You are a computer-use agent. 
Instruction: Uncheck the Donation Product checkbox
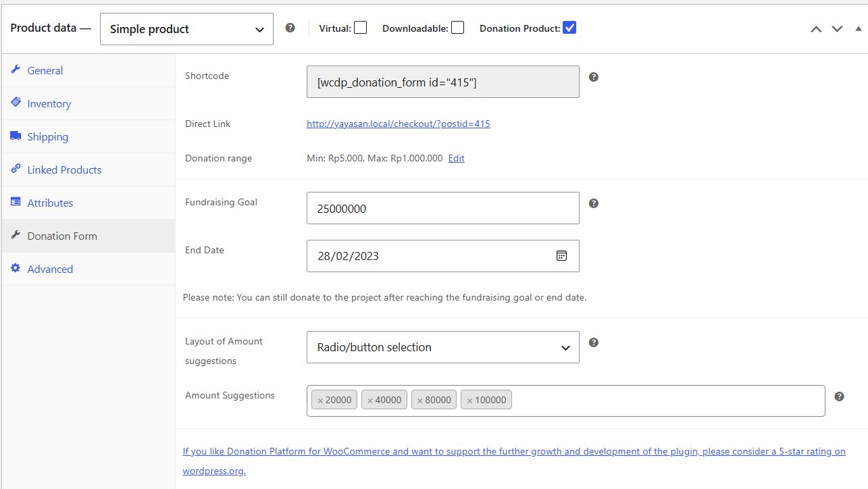[x=569, y=28]
